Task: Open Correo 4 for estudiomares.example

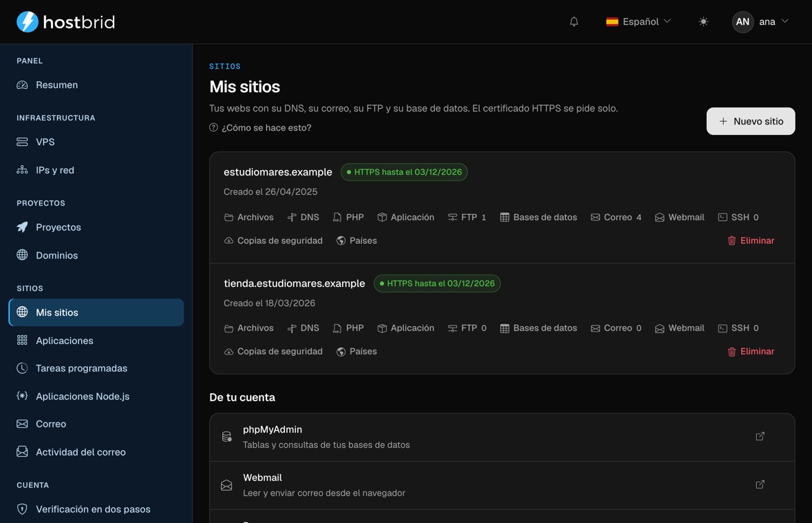Action: coord(617,217)
